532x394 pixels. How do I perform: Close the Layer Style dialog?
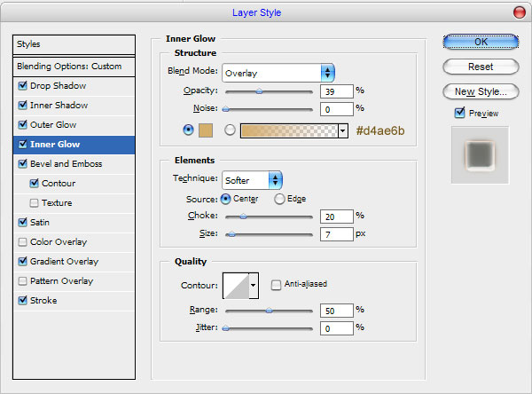520,12
